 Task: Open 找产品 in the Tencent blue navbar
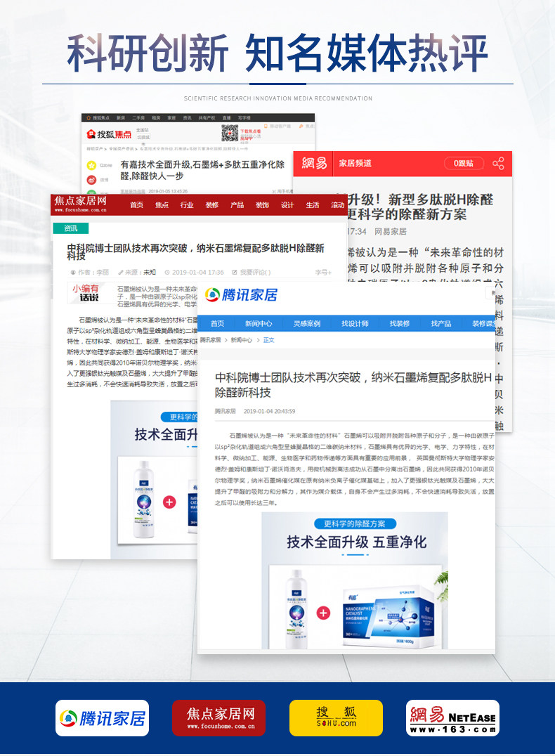click(x=441, y=323)
